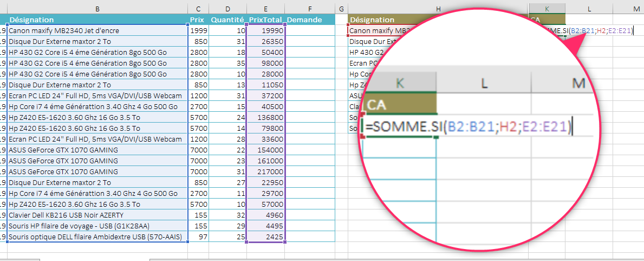
Task: Click the quantity cell 15
Action: pos(227,106)
